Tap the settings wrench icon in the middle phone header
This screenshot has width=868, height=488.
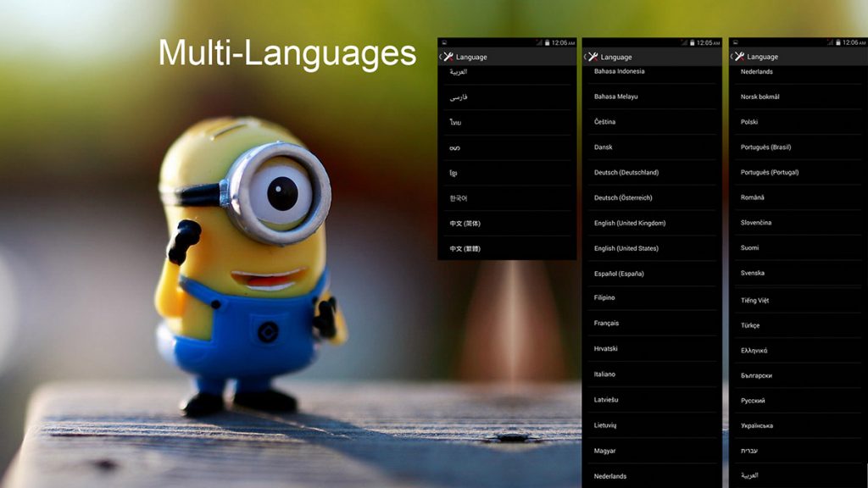coord(593,57)
